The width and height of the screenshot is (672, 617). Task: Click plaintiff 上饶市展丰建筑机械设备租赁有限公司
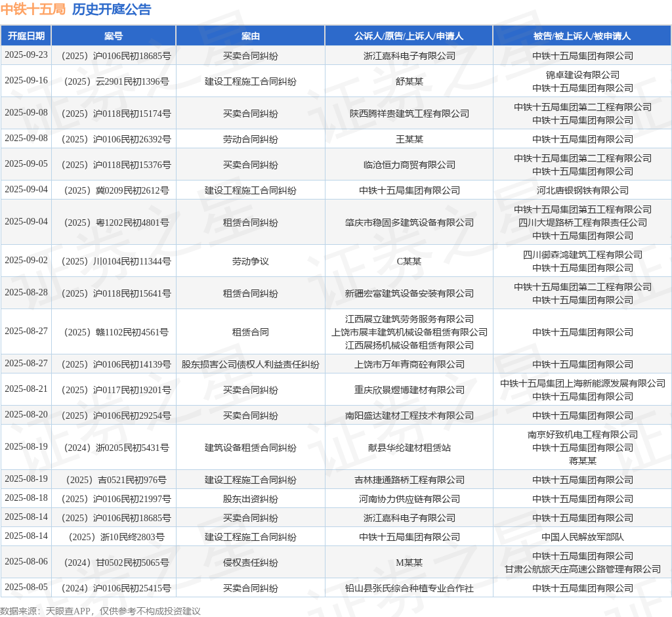[x=409, y=332]
